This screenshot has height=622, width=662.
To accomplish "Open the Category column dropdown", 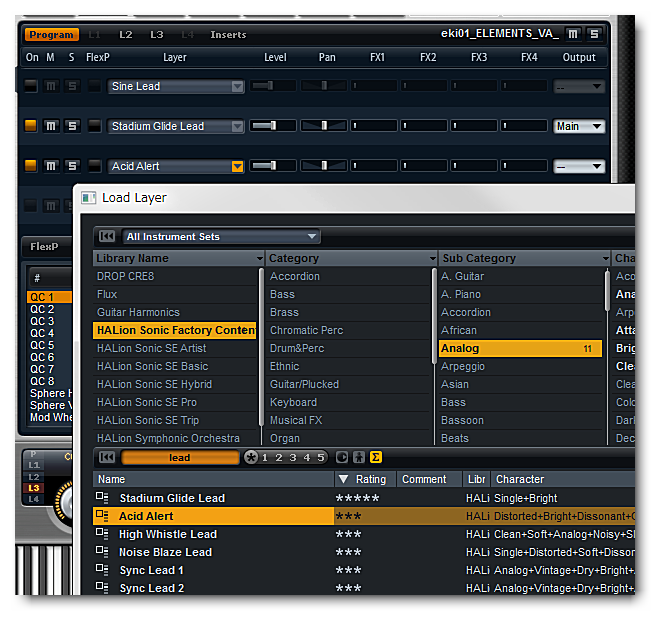I will click(433, 258).
